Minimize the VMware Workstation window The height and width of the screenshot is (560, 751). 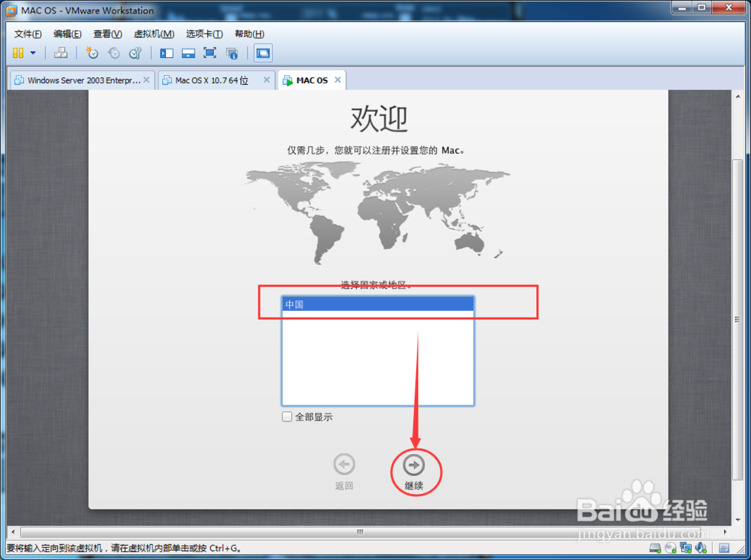[x=682, y=8]
